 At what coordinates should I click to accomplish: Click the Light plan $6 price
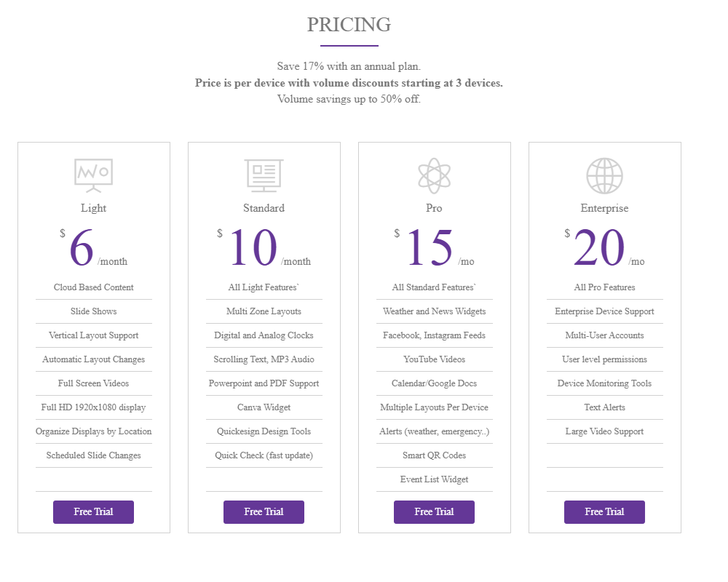coord(82,249)
